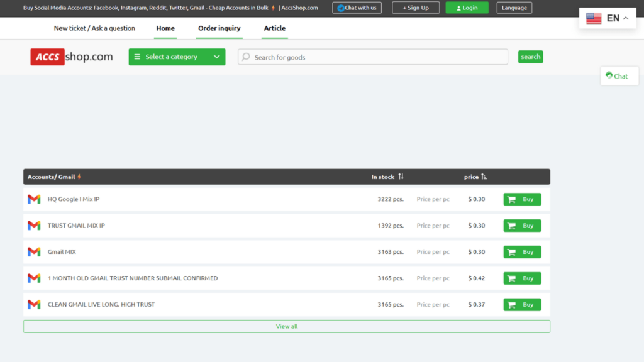This screenshot has height=362, width=644.
Task: Click the Sign Up button
Action: coord(416,8)
